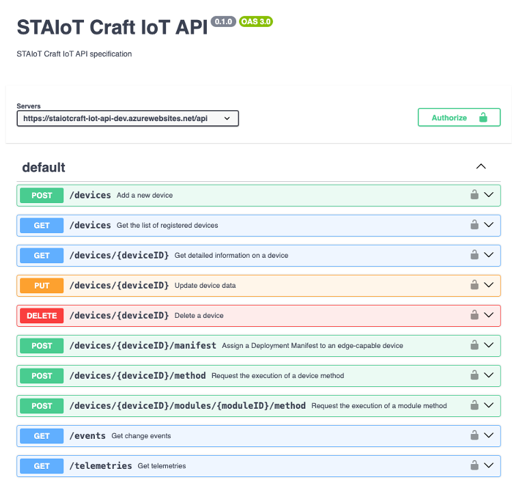The width and height of the screenshot is (525, 483).
Task: Click /devices/{deviceID}/modules/{moduleID}/method path
Action: (188, 406)
